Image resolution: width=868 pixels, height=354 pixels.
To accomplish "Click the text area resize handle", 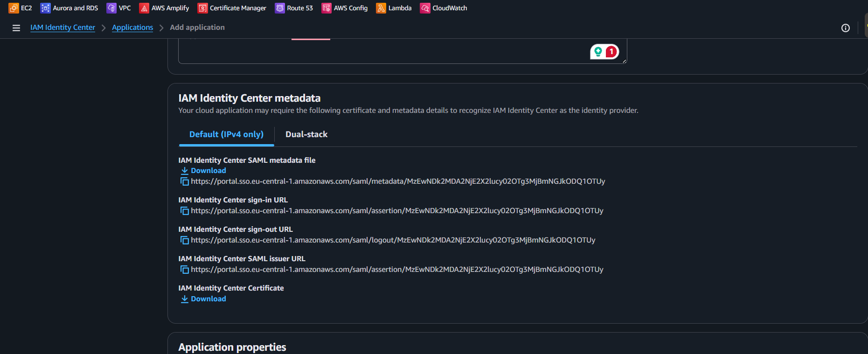I will click(624, 61).
